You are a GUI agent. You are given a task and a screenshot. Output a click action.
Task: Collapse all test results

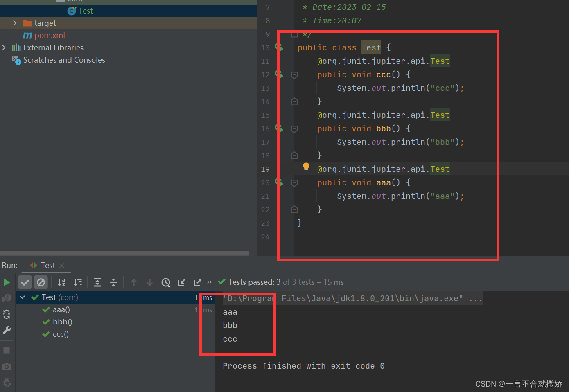pos(113,282)
